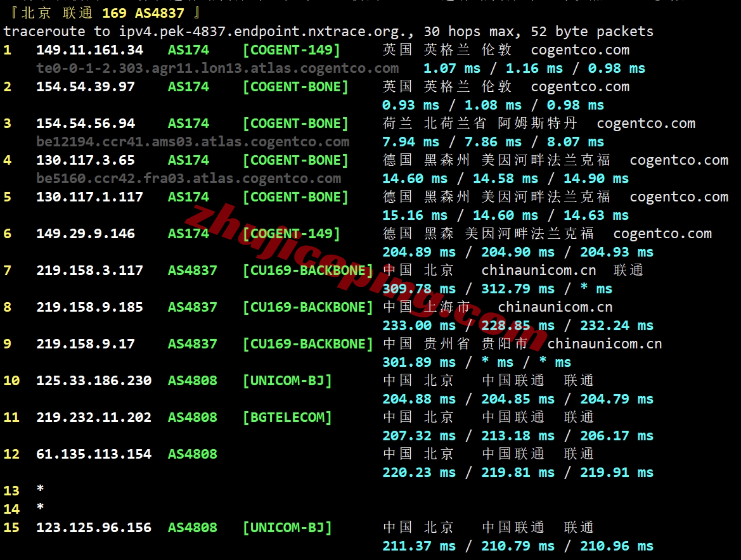Click the IP address 149.11.161.34
741x560 pixels.
[90, 50]
